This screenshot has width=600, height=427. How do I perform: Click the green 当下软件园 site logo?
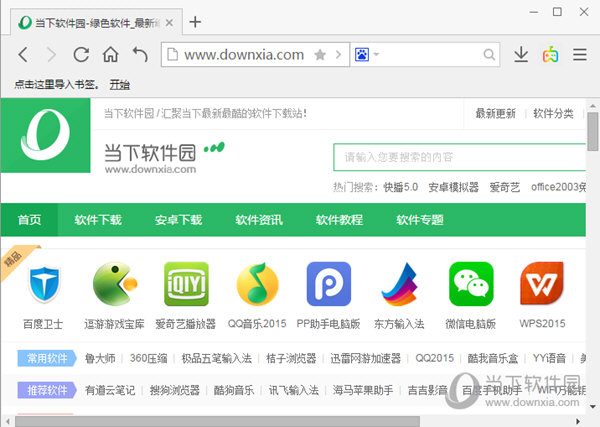46,135
